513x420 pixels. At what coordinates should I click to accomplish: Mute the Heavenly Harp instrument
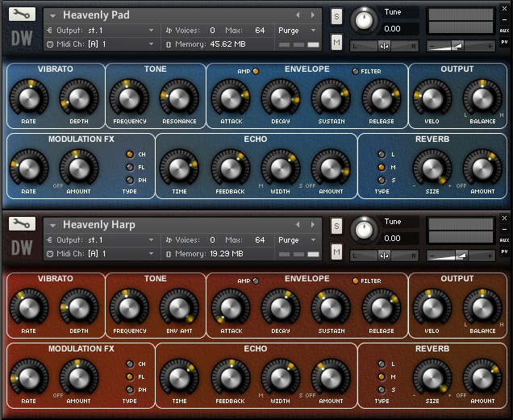point(336,253)
